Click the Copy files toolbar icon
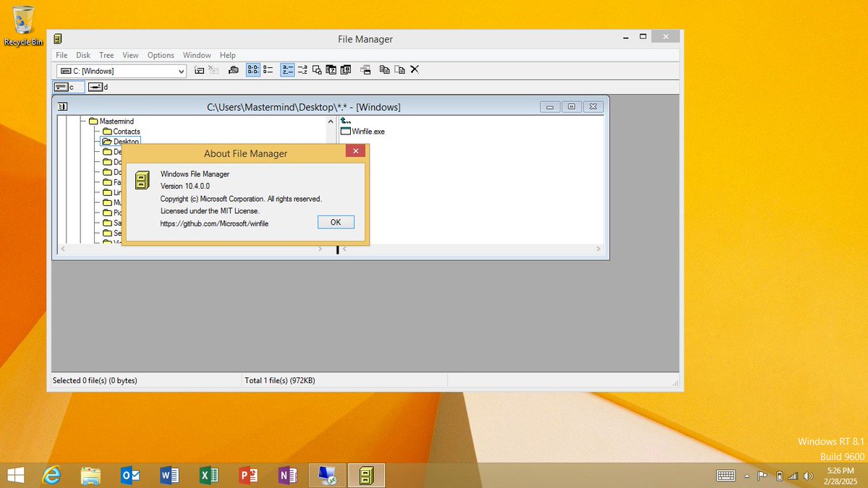The height and width of the screenshot is (488, 868). click(x=385, y=70)
